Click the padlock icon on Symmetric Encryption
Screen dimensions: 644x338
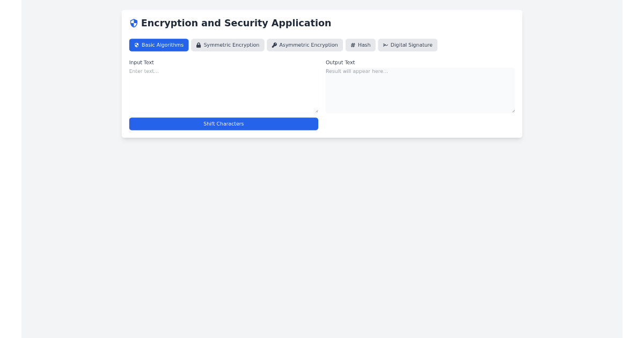(199, 45)
